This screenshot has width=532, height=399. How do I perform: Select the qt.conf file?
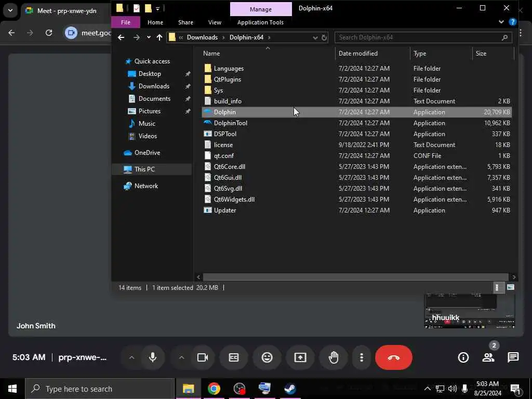coord(356,156)
